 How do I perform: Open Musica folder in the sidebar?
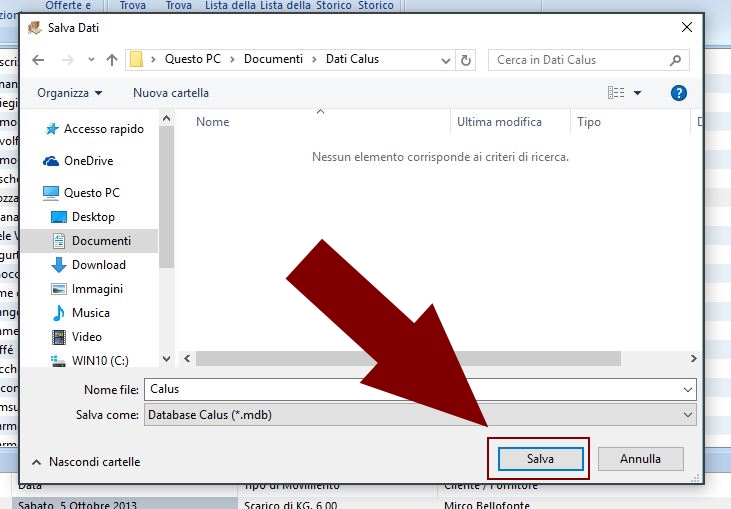click(x=81, y=313)
